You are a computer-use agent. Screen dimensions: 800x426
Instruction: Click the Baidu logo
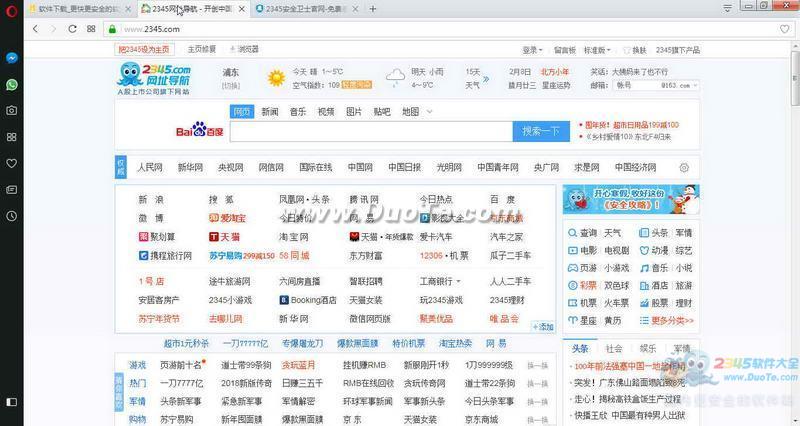point(199,131)
